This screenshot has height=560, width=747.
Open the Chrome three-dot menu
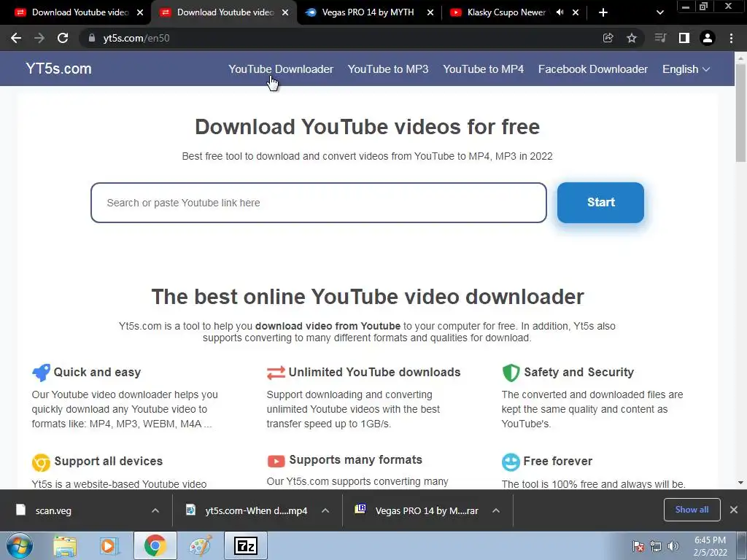pos(731,38)
